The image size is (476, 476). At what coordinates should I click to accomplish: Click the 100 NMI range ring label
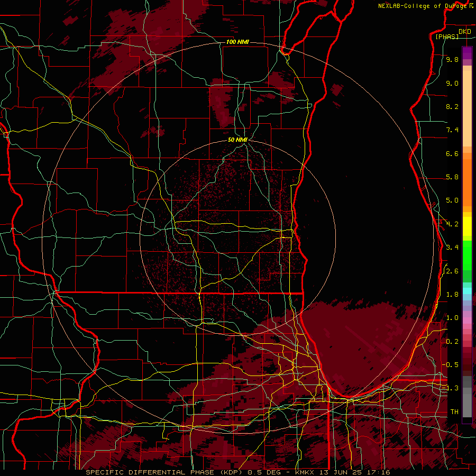pos(237,42)
